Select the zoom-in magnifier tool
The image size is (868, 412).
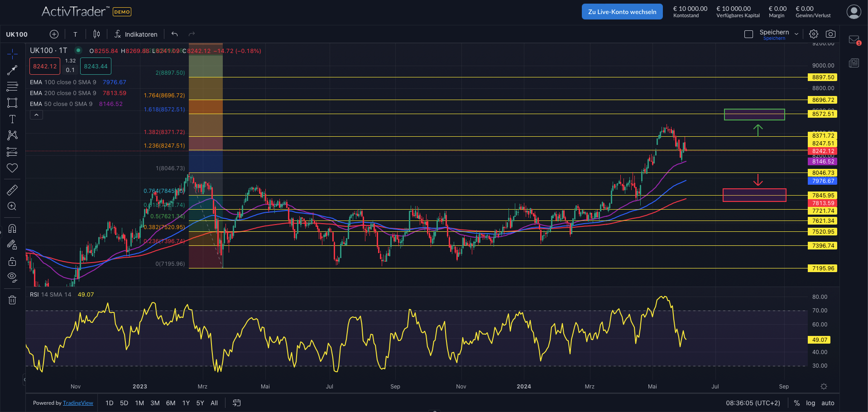click(x=12, y=206)
